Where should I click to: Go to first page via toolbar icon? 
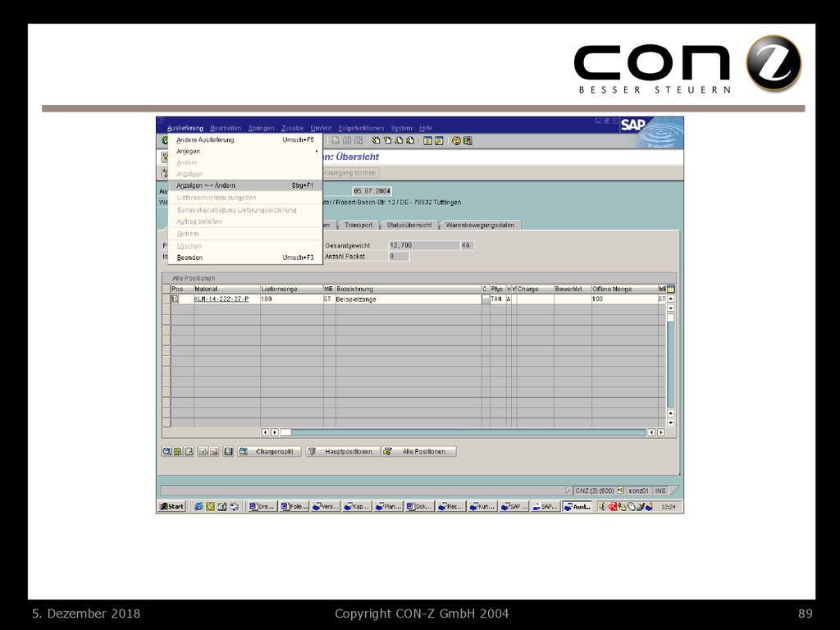point(376,141)
